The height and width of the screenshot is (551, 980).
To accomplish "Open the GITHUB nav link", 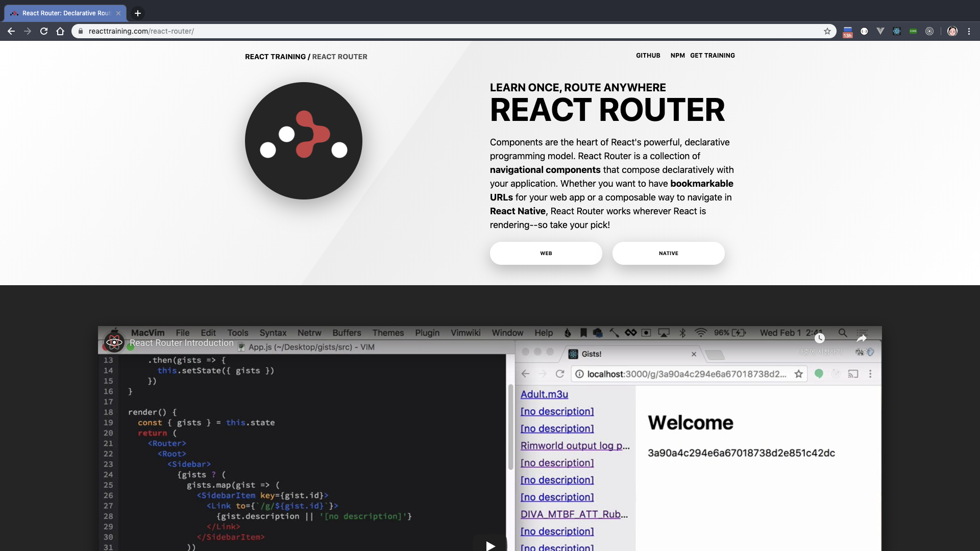I will 648,56.
